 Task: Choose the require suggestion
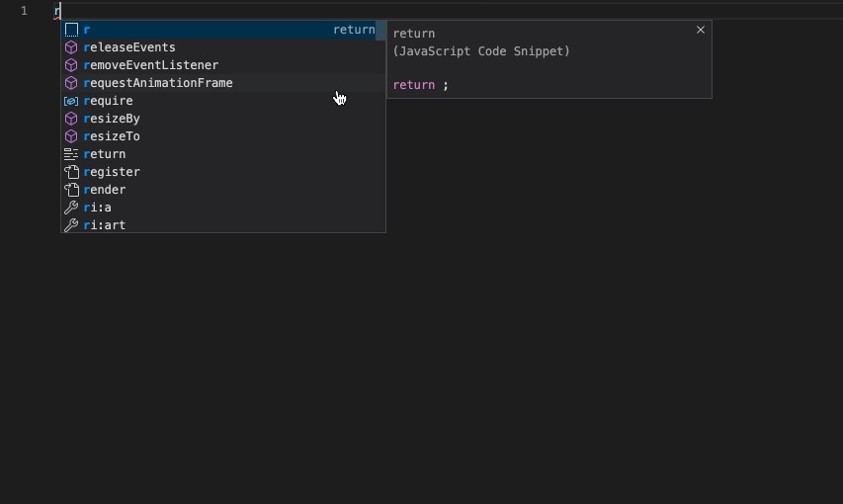coord(222,101)
